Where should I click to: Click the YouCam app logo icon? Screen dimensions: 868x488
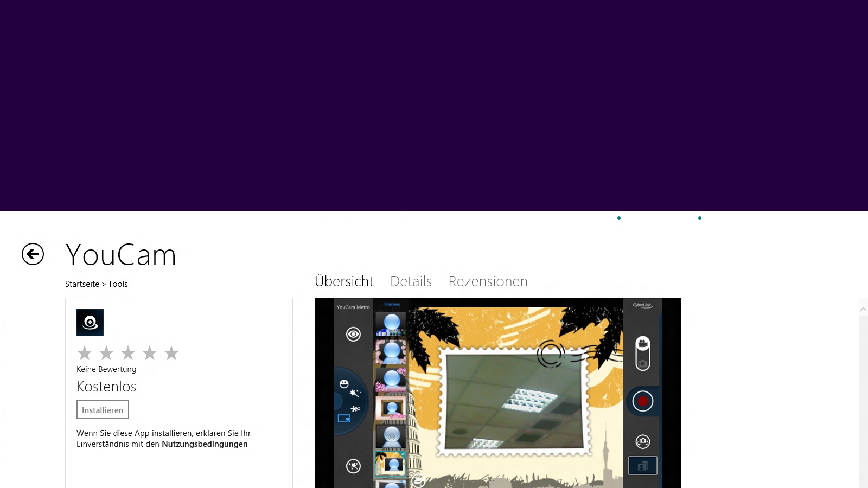click(90, 323)
